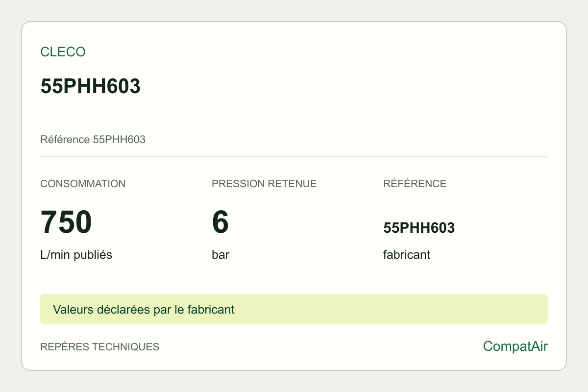Click the REPÈRES TECHNIQUES footer label
Screen dimensions: 588x392
pyautogui.click(x=99, y=347)
